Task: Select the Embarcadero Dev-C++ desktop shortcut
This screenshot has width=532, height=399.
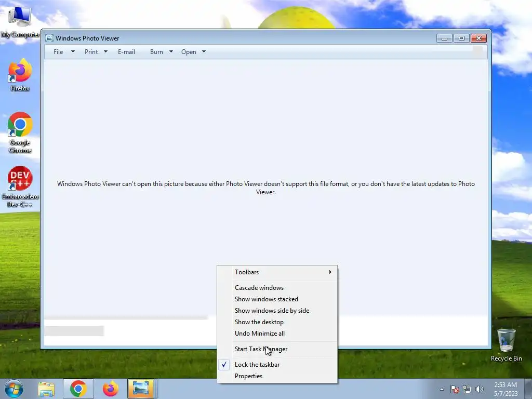Action: click(x=20, y=187)
